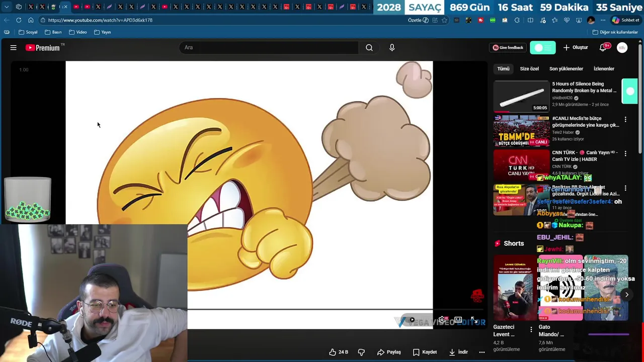
Task: Click the YouTube search magnifier button
Action: pos(369,48)
